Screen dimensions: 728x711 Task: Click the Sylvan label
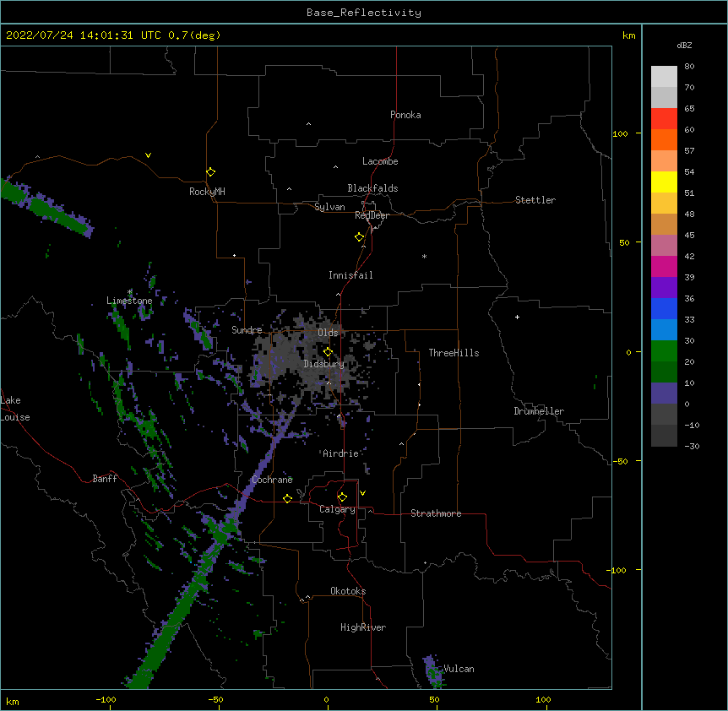click(329, 207)
